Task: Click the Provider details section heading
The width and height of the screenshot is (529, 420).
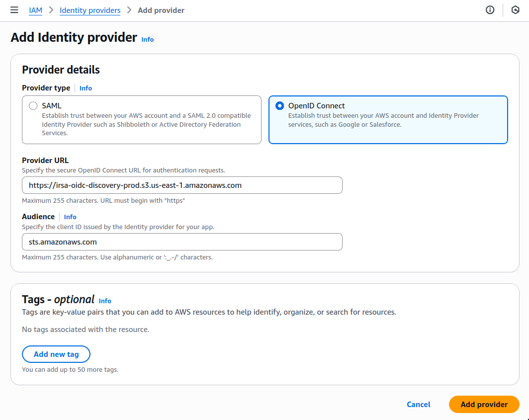Action: coord(61,70)
